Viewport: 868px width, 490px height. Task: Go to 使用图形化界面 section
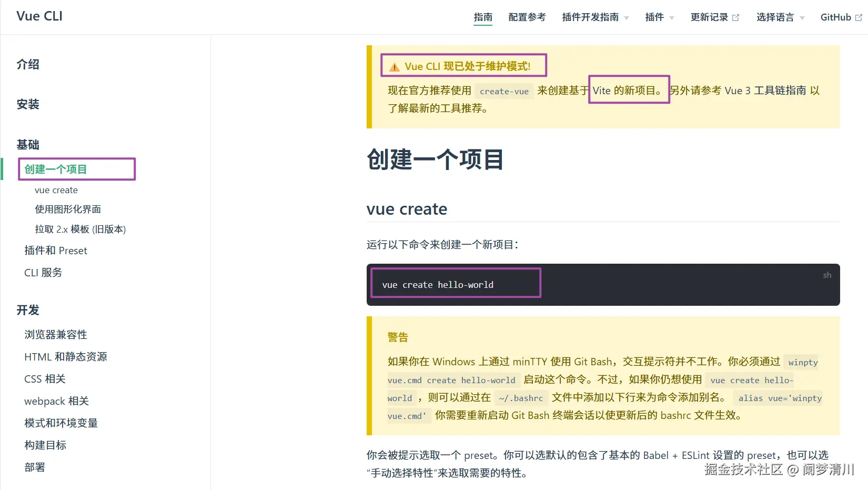pyautogui.click(x=68, y=209)
